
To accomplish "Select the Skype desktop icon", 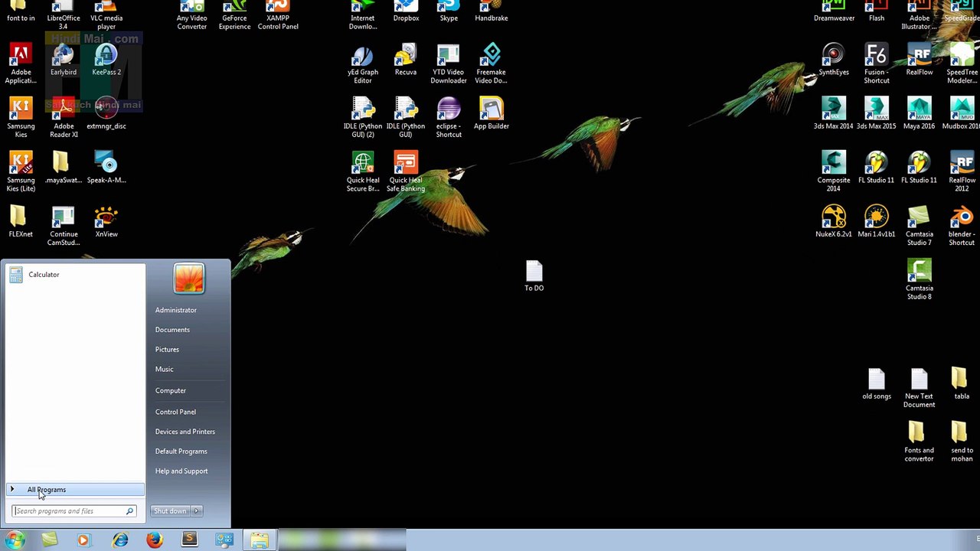I will tap(449, 11).
